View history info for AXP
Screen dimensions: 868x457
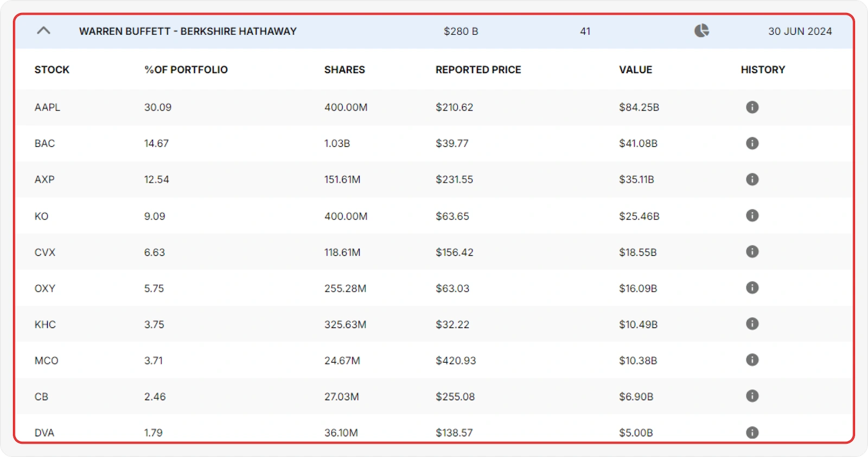tap(752, 179)
